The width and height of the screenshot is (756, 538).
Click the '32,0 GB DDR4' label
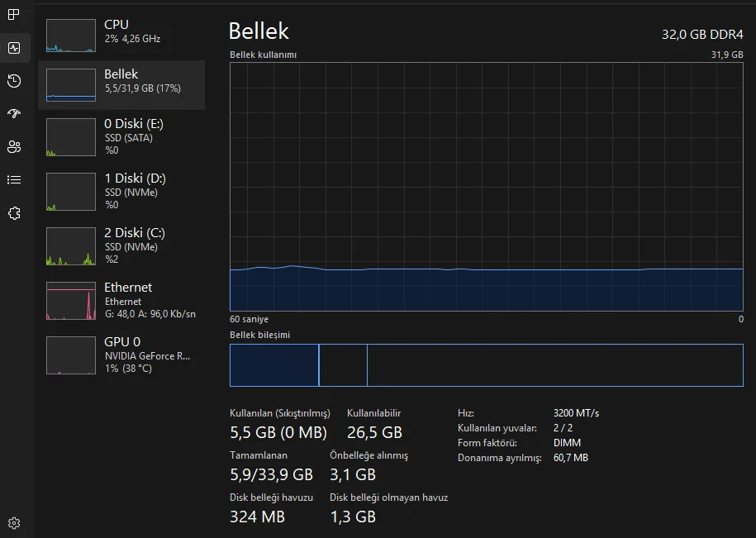(702, 34)
